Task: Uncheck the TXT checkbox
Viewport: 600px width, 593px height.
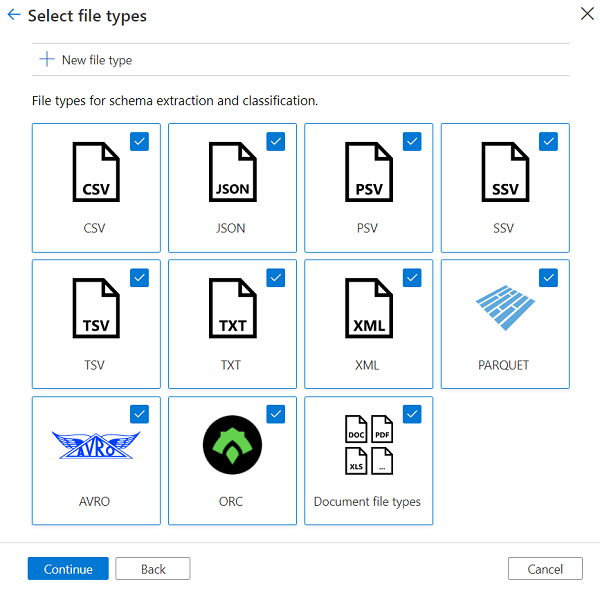Action: 276,278
